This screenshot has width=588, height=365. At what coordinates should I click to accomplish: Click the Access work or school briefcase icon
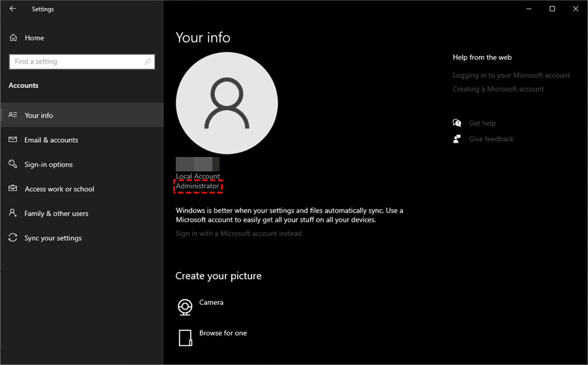[x=12, y=189]
